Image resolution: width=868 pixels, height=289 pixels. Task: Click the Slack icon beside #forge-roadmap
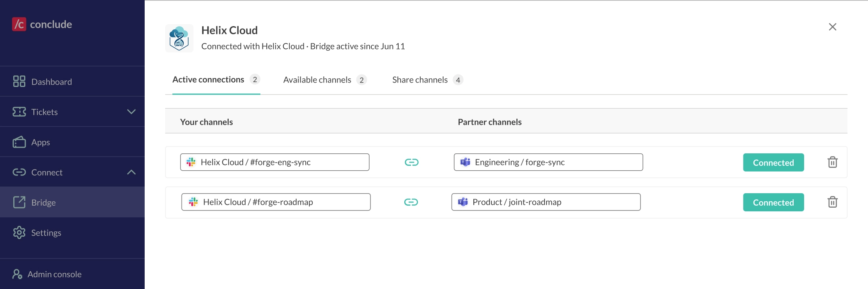point(193,202)
